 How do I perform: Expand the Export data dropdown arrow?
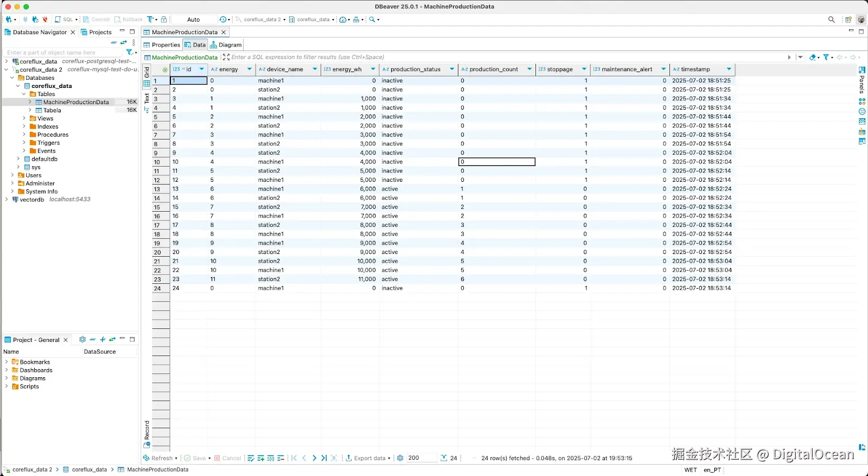(390, 458)
